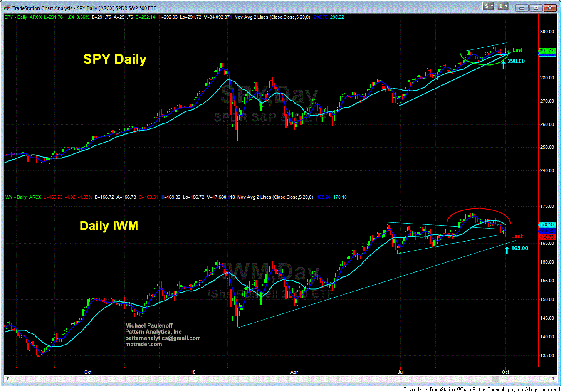Click the IWM volume V=17,680,110 value
This screenshot has height=392, width=561.
(220, 197)
